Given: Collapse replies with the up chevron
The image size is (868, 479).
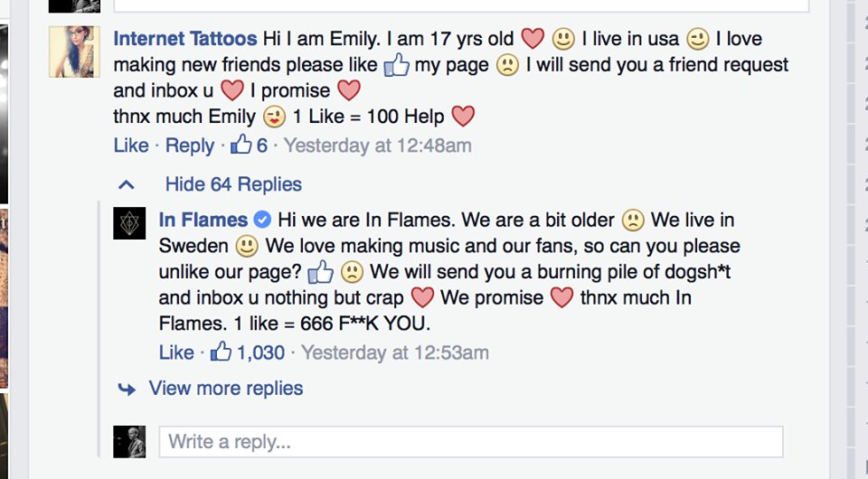Looking at the screenshot, I should 127,184.
